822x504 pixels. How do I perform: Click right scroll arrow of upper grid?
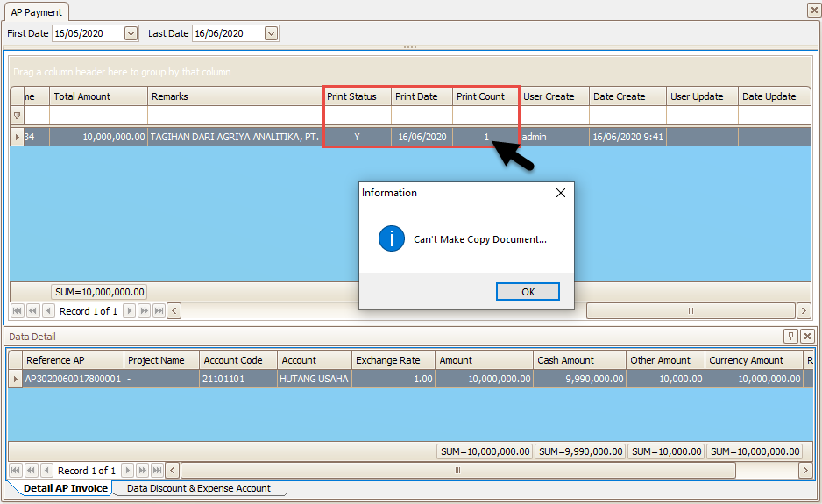[804, 311]
